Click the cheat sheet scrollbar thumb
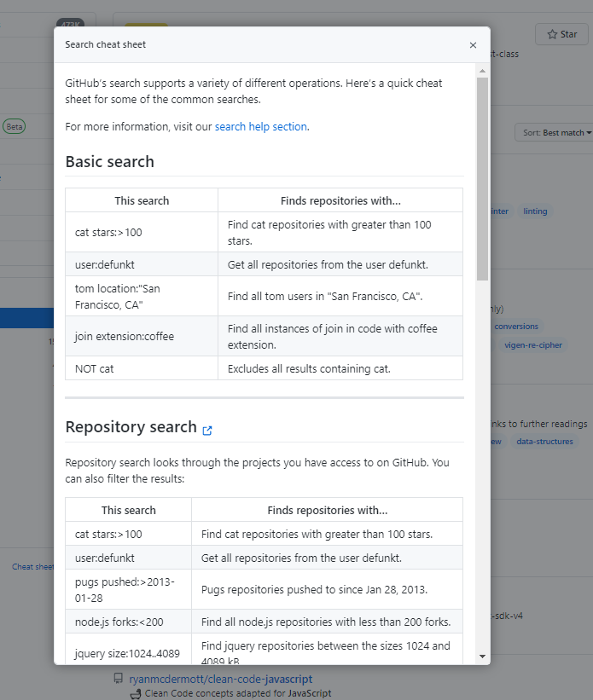The width and height of the screenshot is (593, 700). coord(482,179)
